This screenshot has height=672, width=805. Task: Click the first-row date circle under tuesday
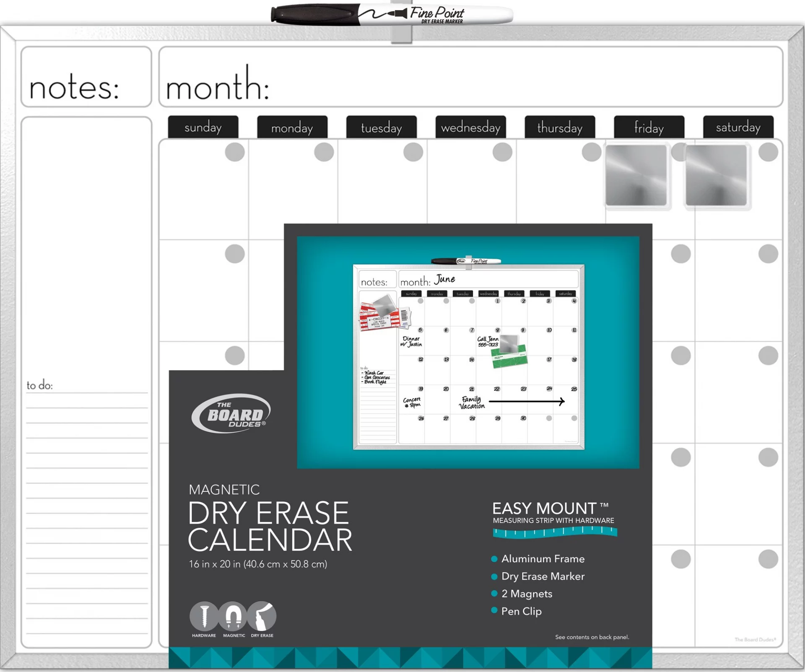click(x=413, y=152)
